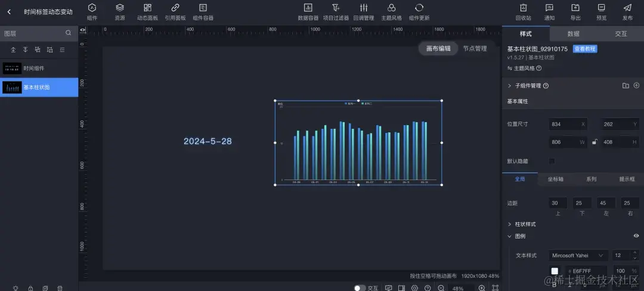Open the 动态面板 dynamic panel tool

pos(147,12)
